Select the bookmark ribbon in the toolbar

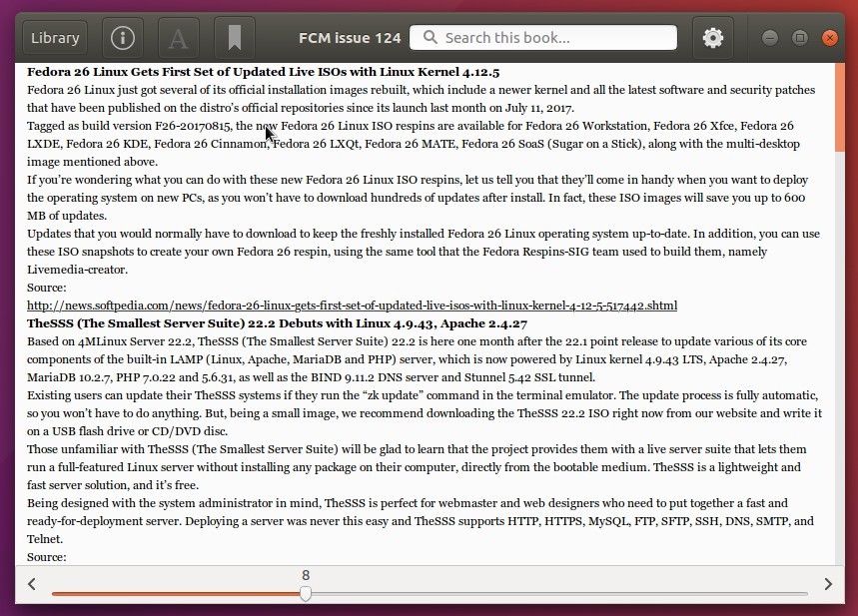235,37
